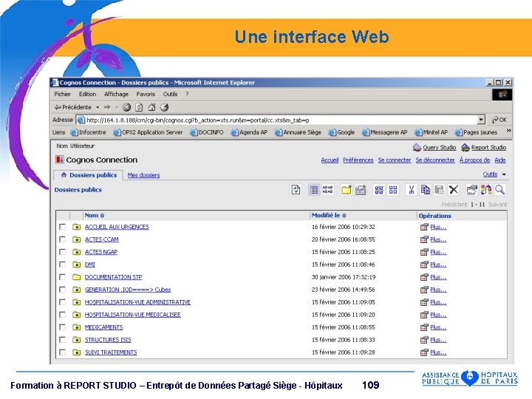532x399 pixels.
Task: Check the STRUCTURES ISIS checkbox
Action: pos(62,340)
